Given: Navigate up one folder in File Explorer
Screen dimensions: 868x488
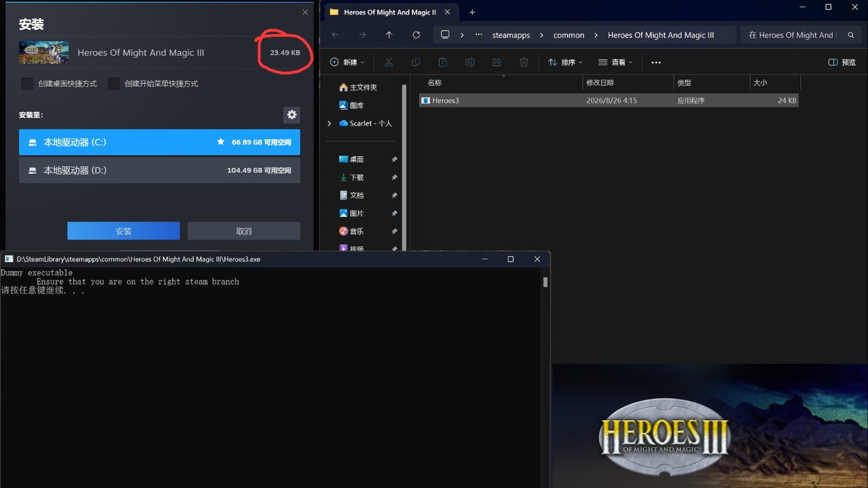Looking at the screenshot, I should [x=389, y=35].
